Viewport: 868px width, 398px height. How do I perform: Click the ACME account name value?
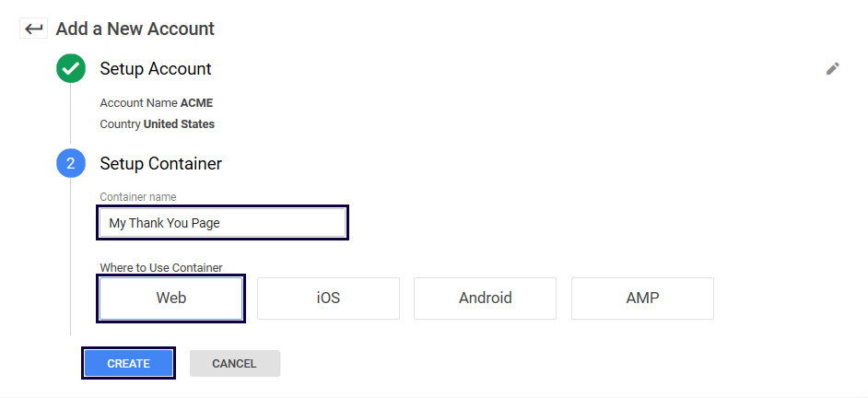pos(196,103)
